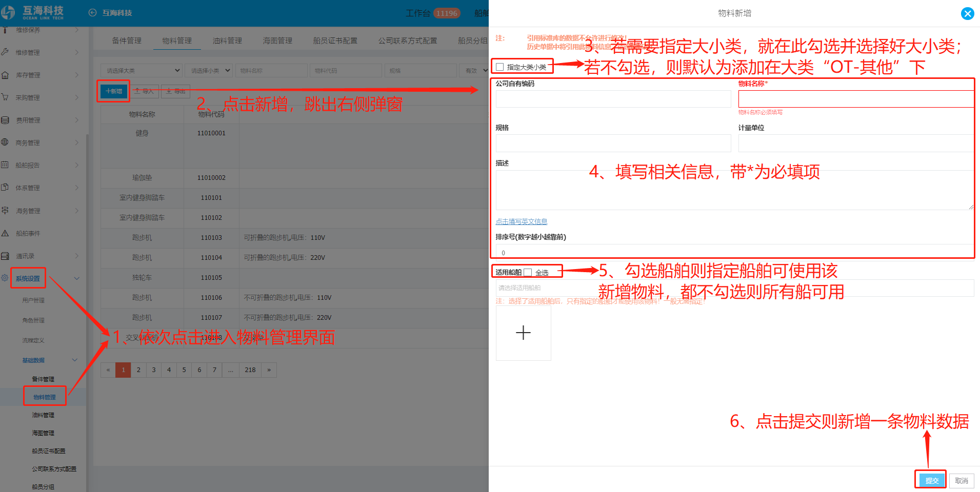Click the 库存管理 house icon in sidebar
Screen dimensions: 980x492
pyautogui.click(x=5, y=75)
